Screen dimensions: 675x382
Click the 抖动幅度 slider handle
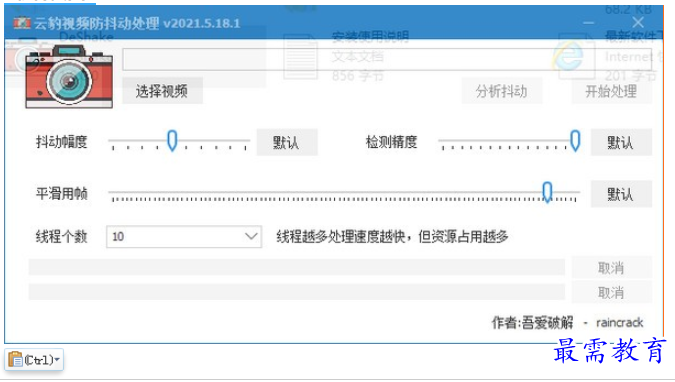click(x=172, y=140)
